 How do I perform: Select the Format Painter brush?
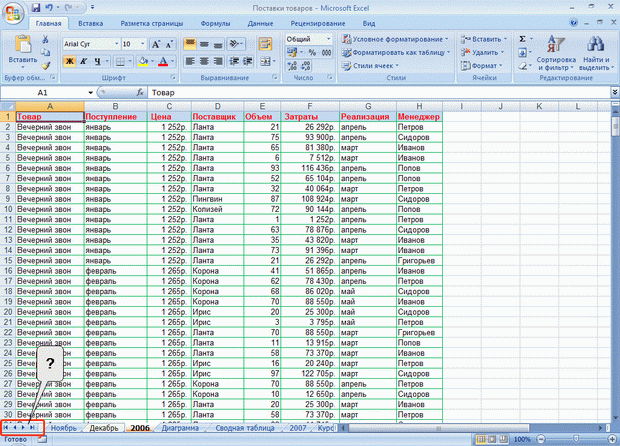pos(45,65)
